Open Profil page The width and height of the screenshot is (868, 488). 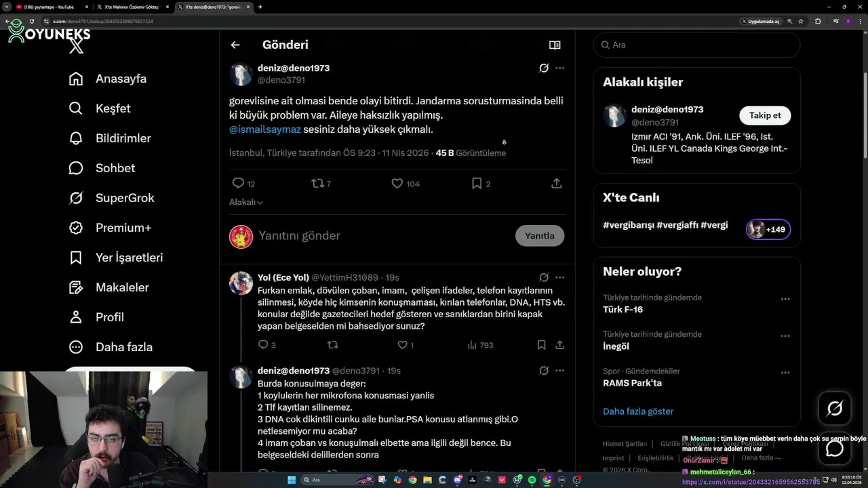[96, 317]
